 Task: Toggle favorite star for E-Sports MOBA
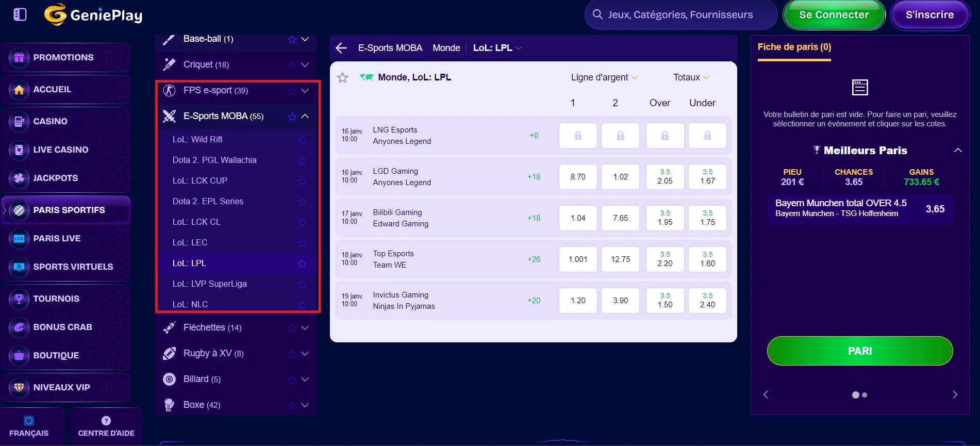point(292,116)
